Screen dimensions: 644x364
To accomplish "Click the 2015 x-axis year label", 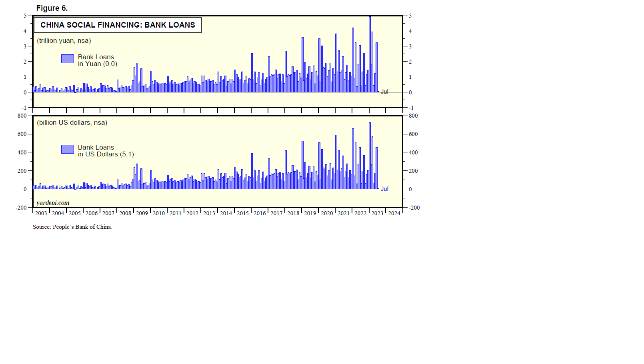I will coord(242,213).
